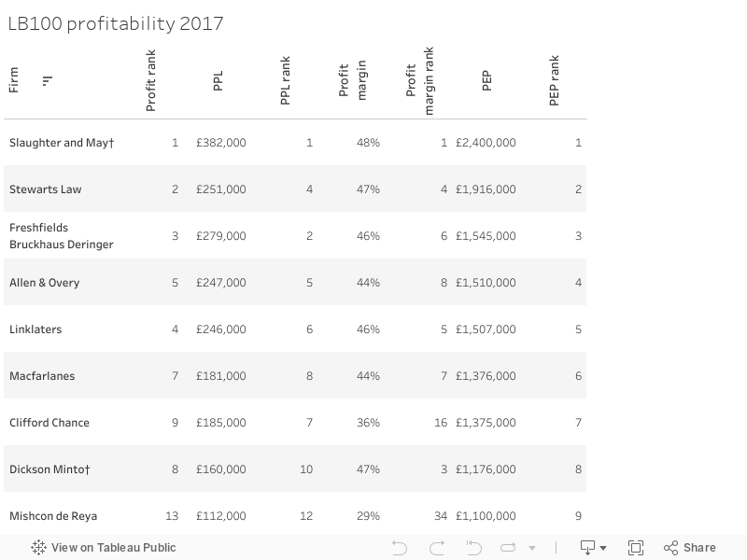This screenshot has width=747, height=560.
Task: Click the Undo arrow in toolbar
Action: [x=400, y=548]
